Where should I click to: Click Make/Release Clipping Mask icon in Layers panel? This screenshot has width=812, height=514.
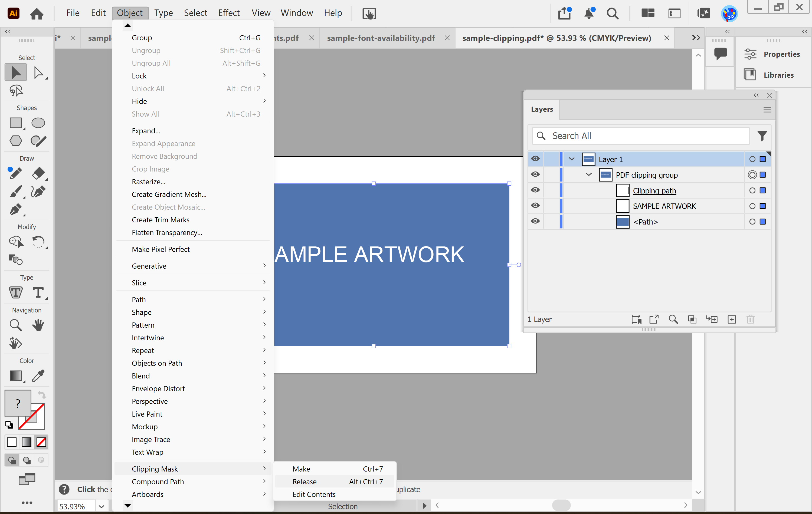(x=692, y=319)
